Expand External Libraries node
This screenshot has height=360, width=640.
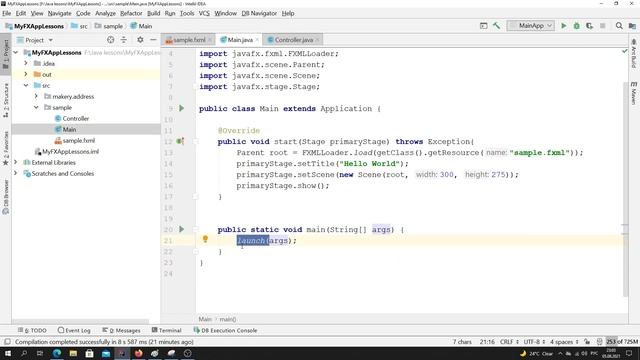point(16,162)
